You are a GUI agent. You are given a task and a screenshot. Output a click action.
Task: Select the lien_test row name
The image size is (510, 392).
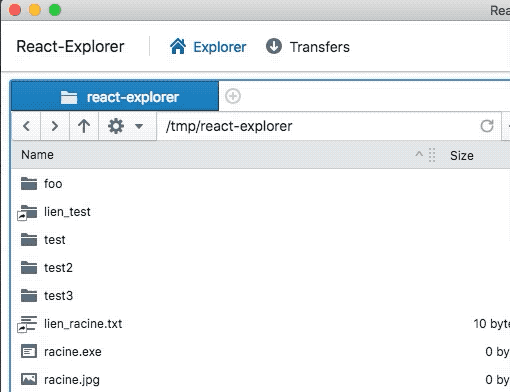(x=67, y=212)
